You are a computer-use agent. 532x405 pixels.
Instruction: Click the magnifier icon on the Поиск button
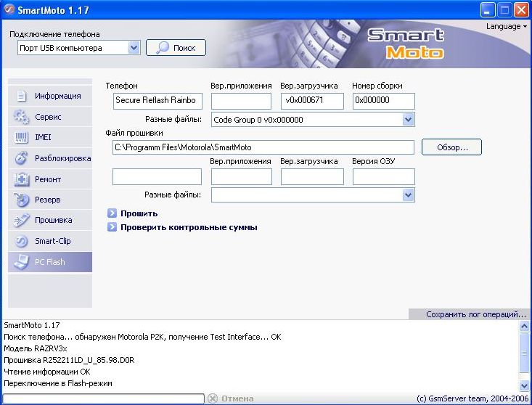(x=163, y=47)
